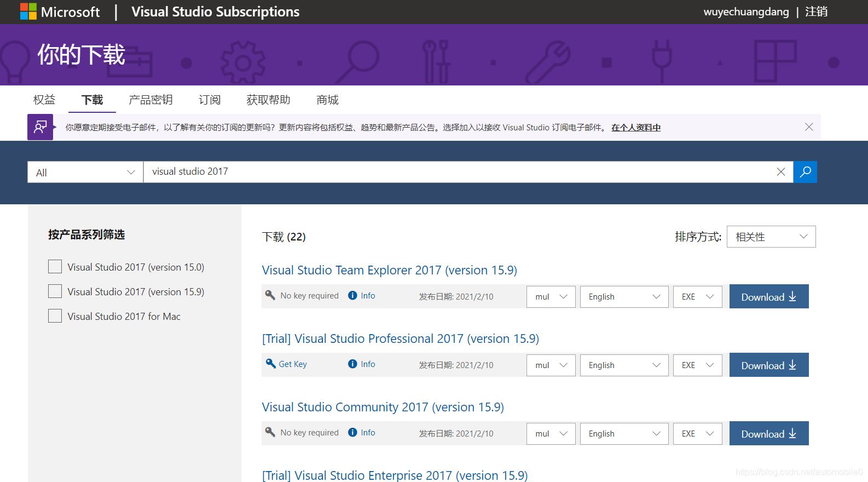This screenshot has height=482, width=868.
Task: Close the email notification banner
Action: (x=809, y=127)
